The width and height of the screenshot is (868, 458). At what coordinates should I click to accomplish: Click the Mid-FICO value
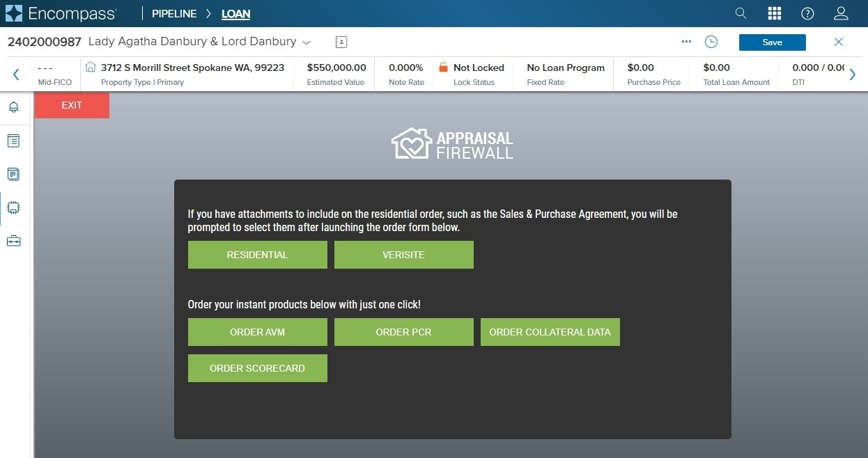(45, 68)
